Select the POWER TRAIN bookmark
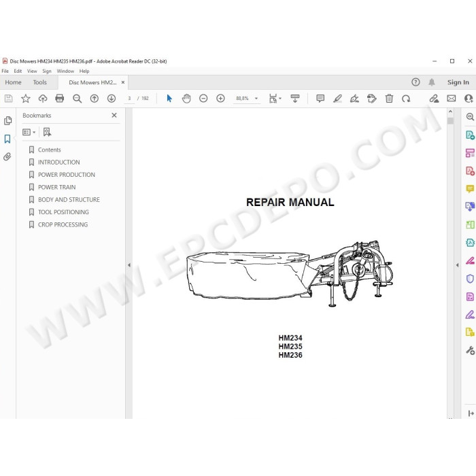The width and height of the screenshot is (476, 476). 56,187
